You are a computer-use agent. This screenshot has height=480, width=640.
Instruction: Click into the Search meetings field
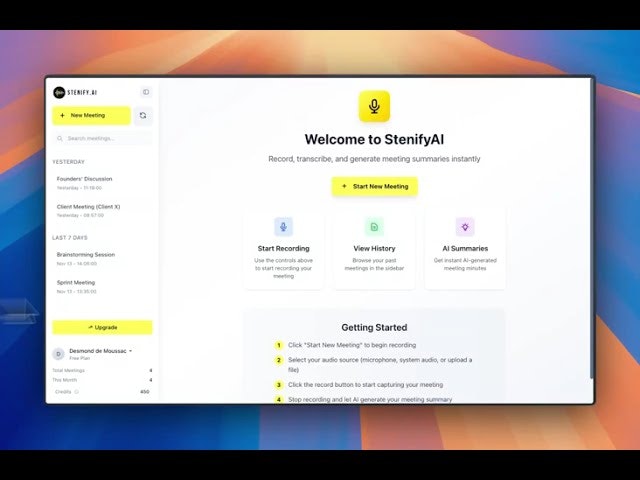(x=102, y=138)
